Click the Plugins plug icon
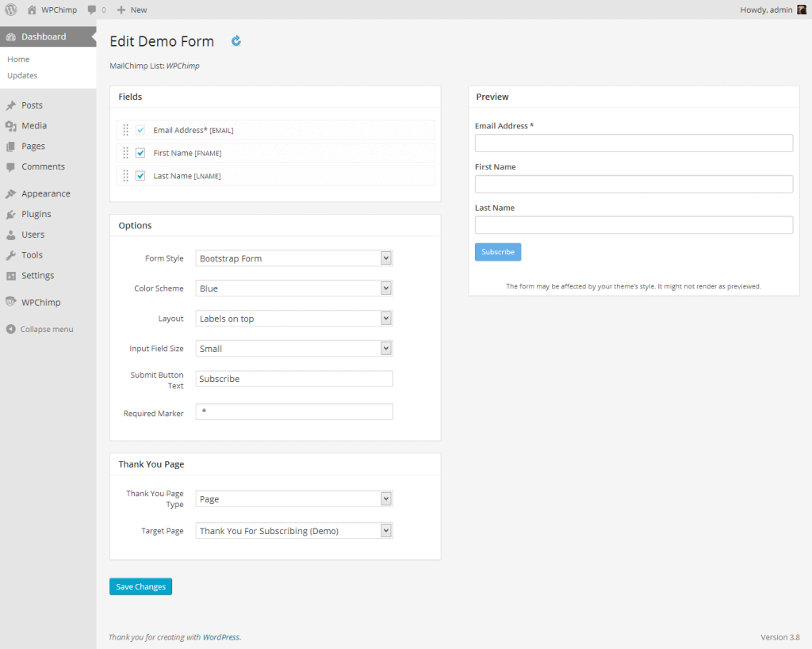812x649 pixels. (11, 214)
